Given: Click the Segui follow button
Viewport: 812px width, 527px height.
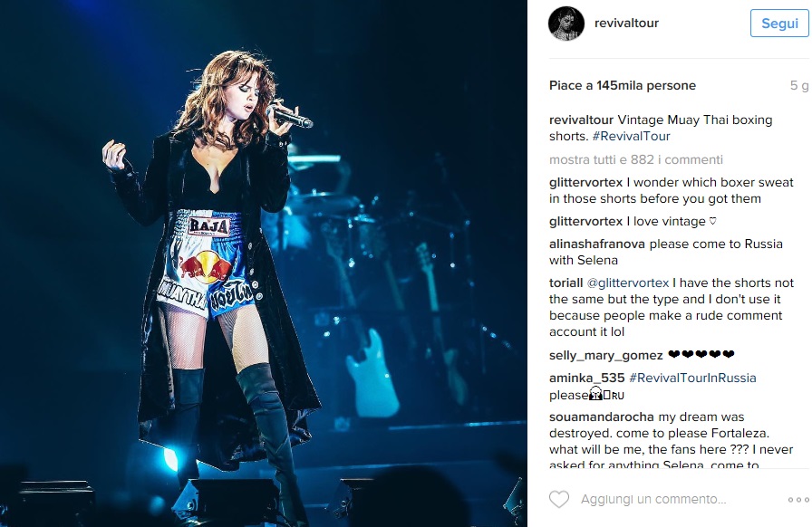Looking at the screenshot, I should [x=779, y=24].
